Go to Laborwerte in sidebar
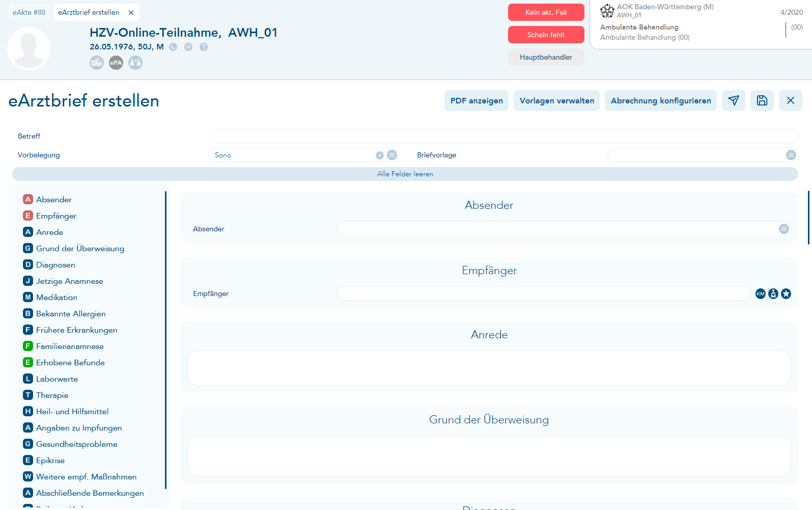812x510 pixels. 50,379
